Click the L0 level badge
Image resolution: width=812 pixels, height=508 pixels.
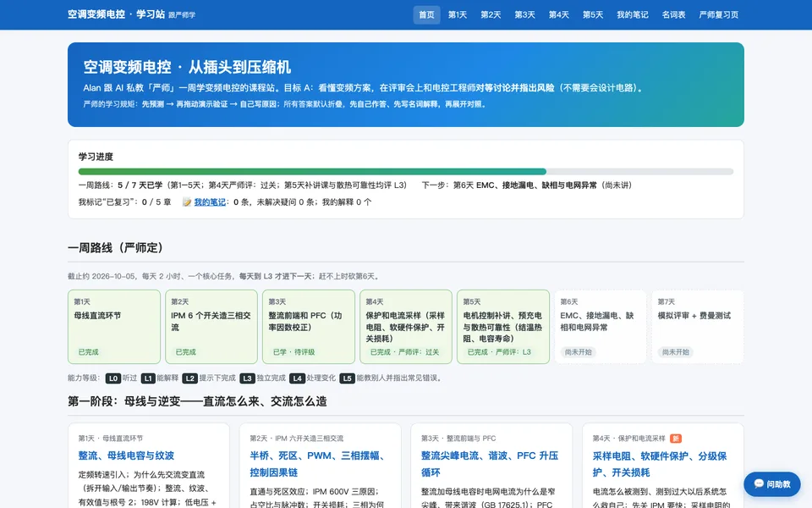pyautogui.click(x=112, y=378)
